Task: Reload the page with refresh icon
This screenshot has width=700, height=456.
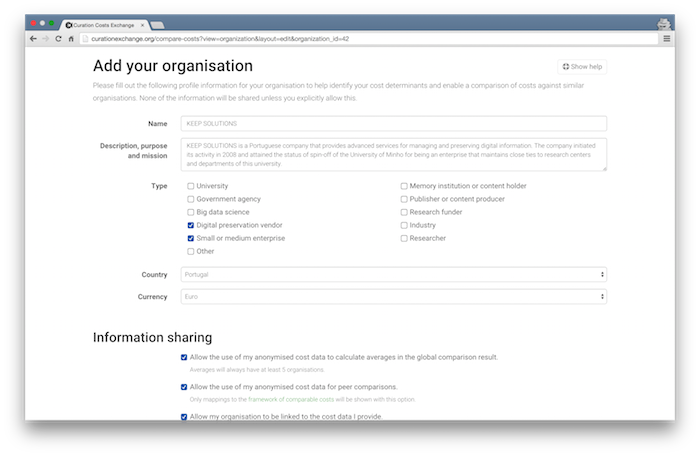Action: (58, 39)
